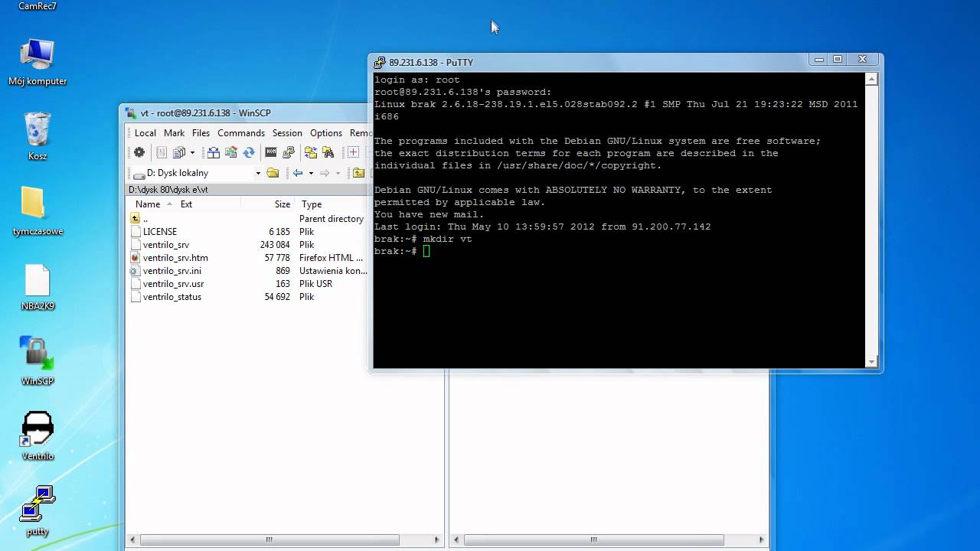Viewport: 980px width, 551px height.
Task: Open the Commands menu in WinSCP
Action: coord(241,132)
